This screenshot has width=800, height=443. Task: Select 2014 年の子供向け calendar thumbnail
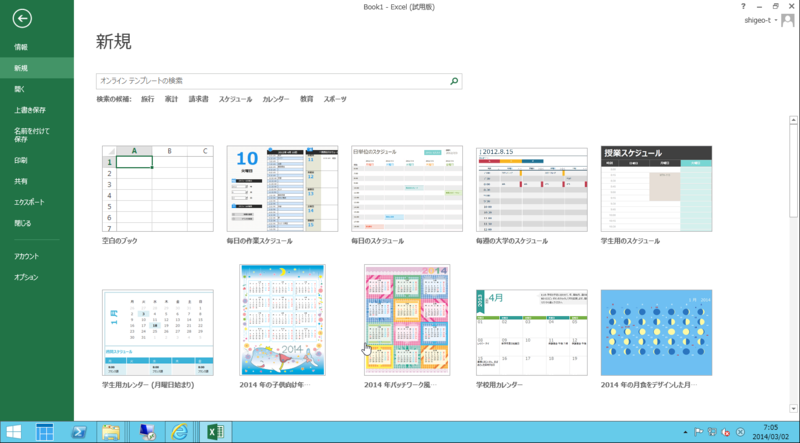click(x=282, y=320)
